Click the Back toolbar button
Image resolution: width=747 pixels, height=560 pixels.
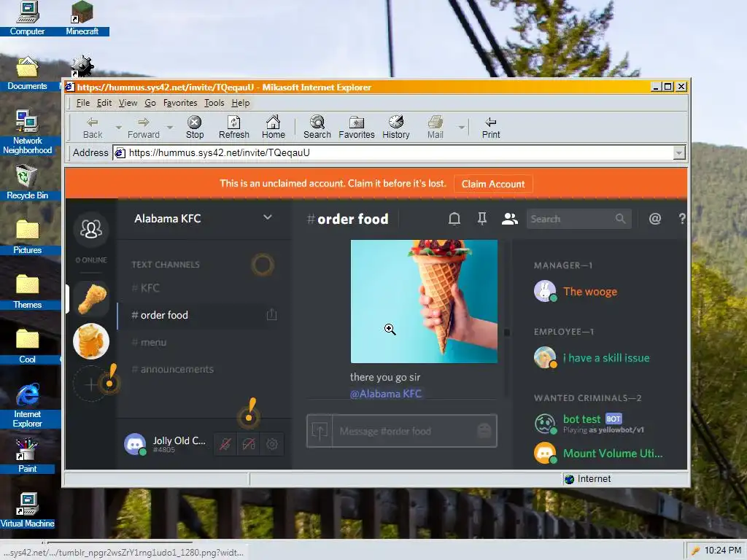coord(93,128)
